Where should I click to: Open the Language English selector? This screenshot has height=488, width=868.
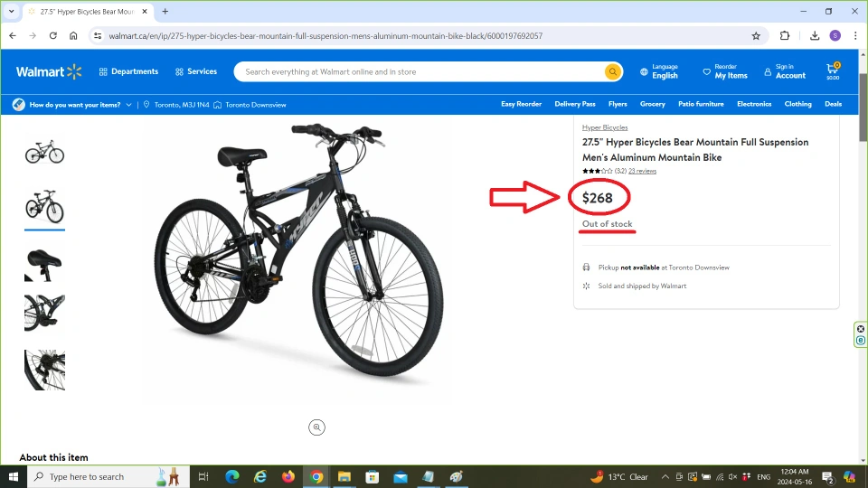(x=658, y=71)
